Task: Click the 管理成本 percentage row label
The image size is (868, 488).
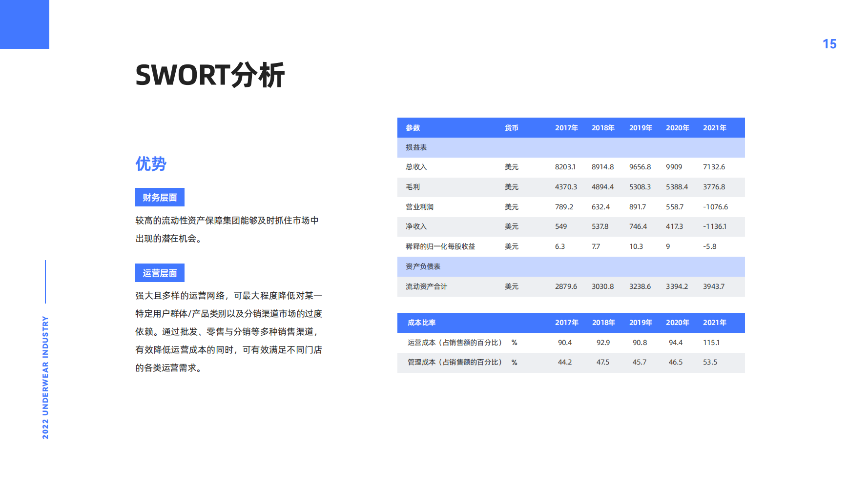Action: tap(455, 362)
